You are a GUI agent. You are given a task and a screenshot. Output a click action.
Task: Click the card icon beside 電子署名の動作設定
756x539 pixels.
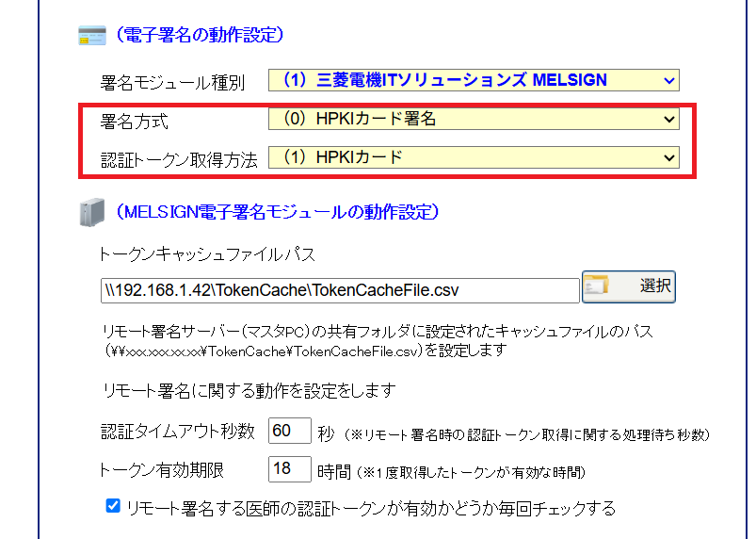coord(92,36)
